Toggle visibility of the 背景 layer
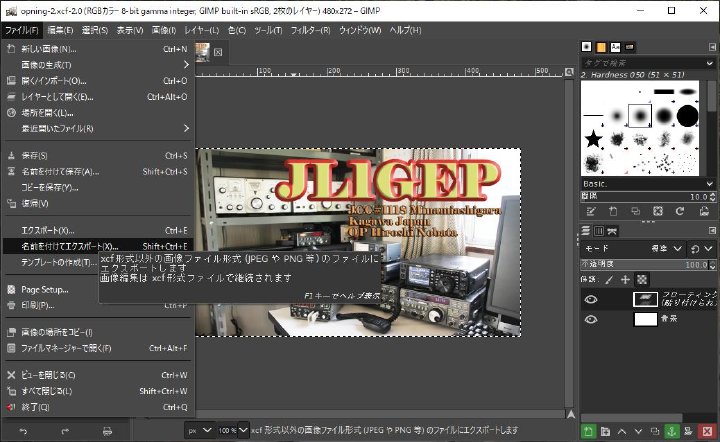 [590, 319]
